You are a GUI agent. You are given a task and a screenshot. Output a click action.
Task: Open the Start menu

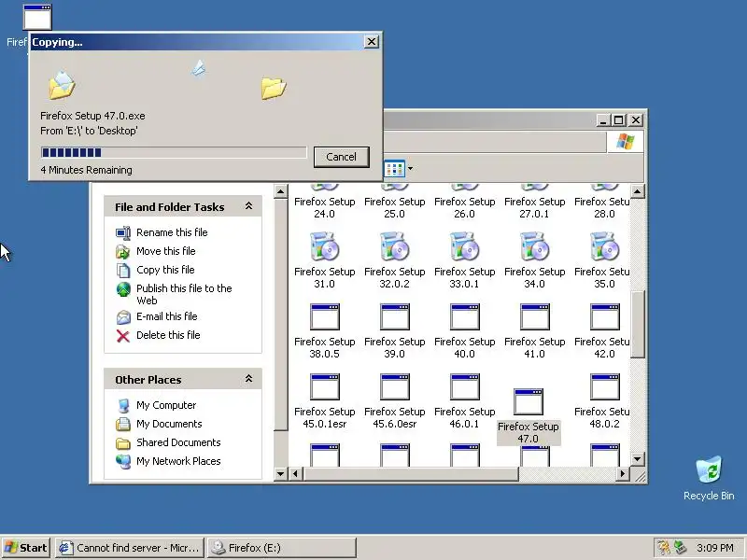tap(26, 548)
